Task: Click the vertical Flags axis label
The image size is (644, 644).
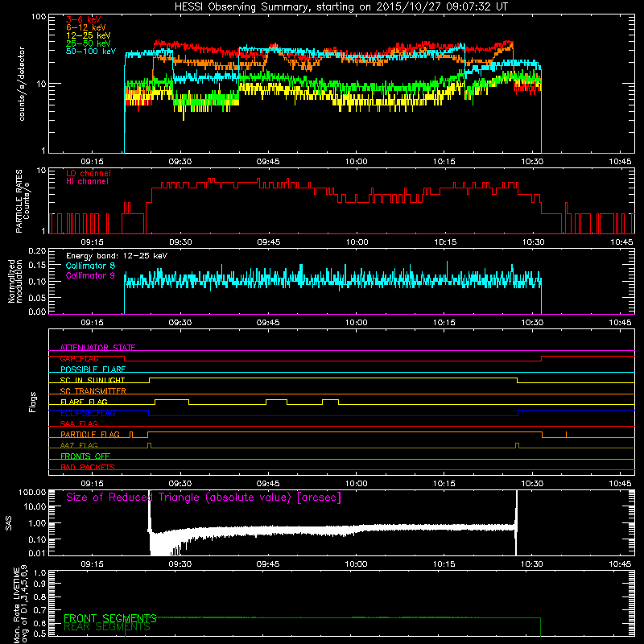Action: pos(33,402)
